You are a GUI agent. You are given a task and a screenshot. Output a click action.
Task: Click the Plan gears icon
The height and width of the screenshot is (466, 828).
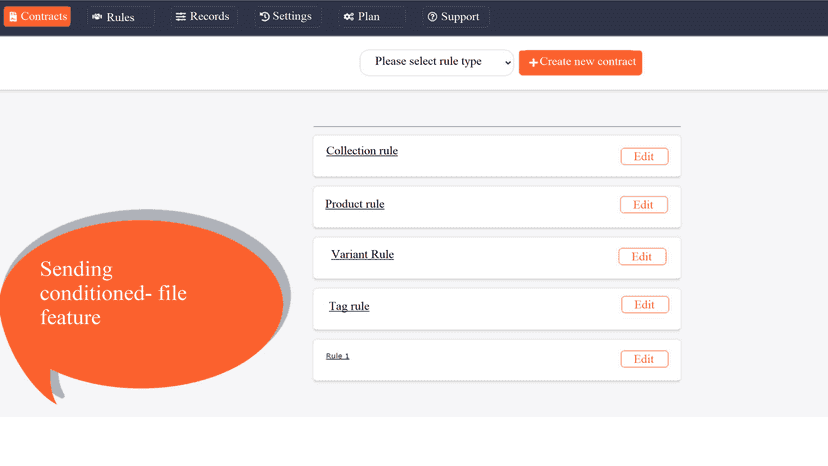coord(349,17)
